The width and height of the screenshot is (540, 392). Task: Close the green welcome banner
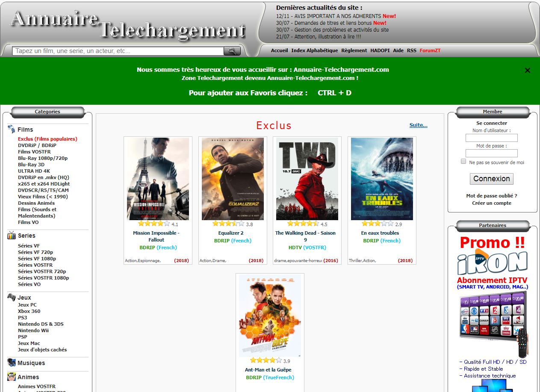[528, 71]
